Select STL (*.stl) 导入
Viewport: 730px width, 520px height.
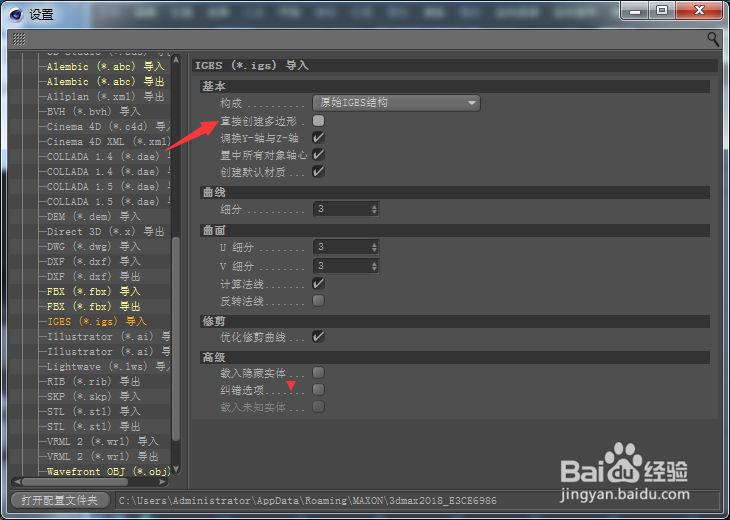click(94, 412)
